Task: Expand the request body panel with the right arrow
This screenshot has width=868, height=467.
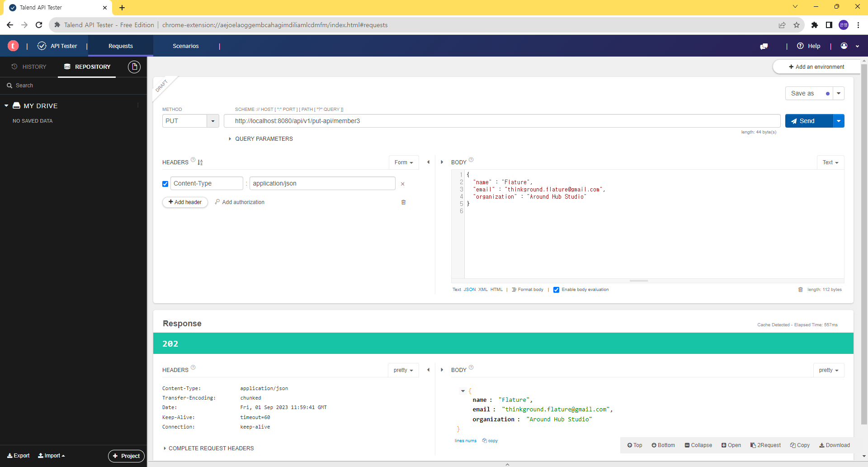Action: [442, 162]
